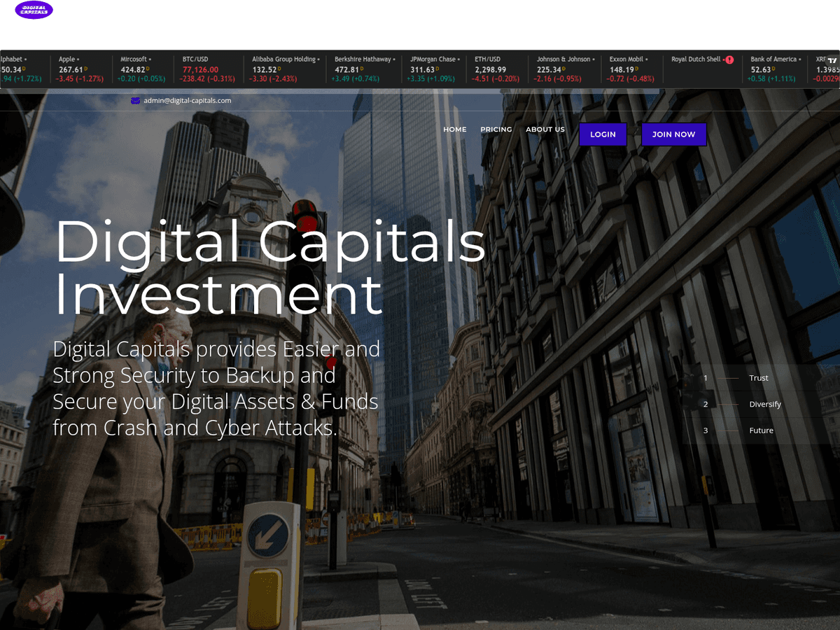Open the PRICING menu item
The height and width of the screenshot is (630, 840).
point(496,129)
